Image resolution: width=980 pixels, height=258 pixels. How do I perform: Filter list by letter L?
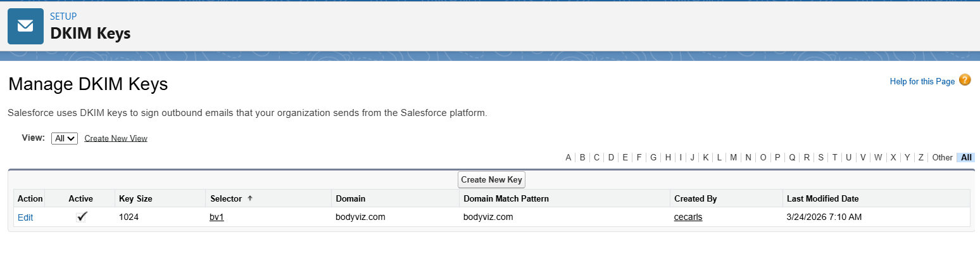719,157
